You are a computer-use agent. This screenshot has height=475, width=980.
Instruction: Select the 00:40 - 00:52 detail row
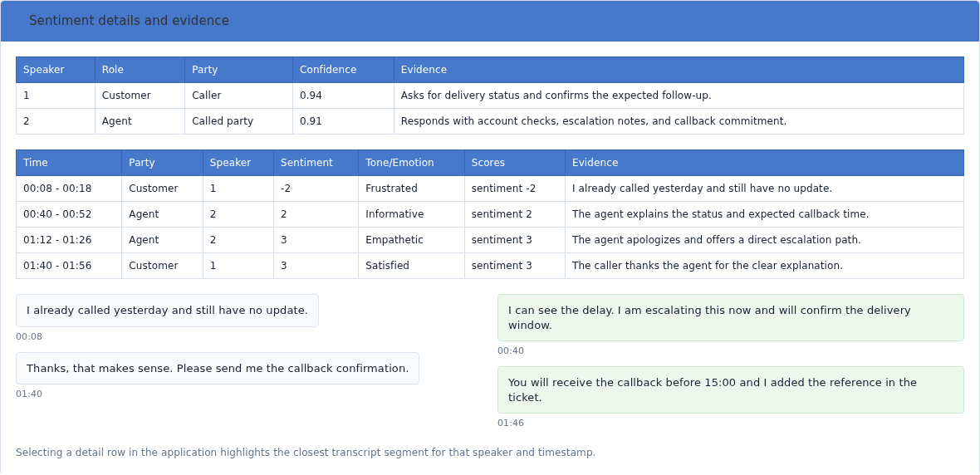[490, 214]
